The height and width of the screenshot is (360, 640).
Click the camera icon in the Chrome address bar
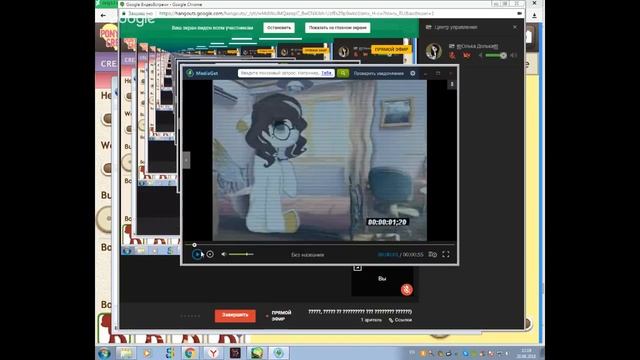519,13
